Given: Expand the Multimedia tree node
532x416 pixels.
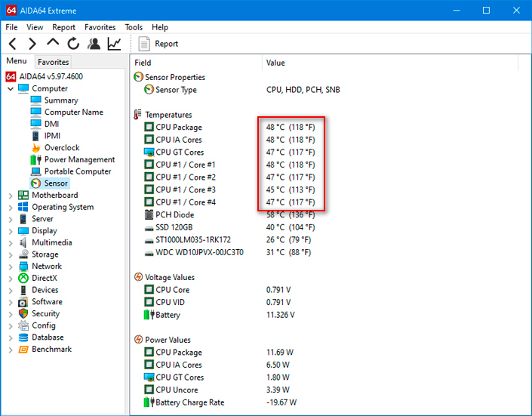Looking at the screenshot, I should point(11,243).
